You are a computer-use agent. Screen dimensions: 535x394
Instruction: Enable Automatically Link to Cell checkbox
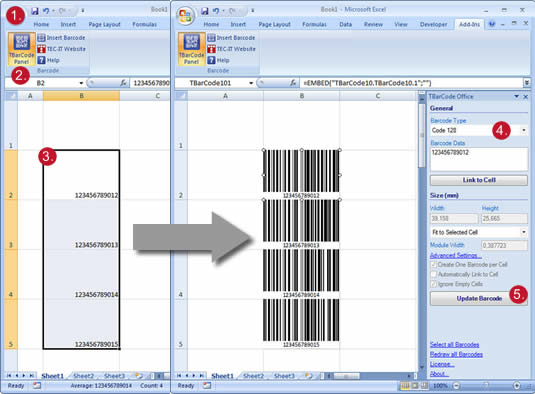pyautogui.click(x=434, y=274)
